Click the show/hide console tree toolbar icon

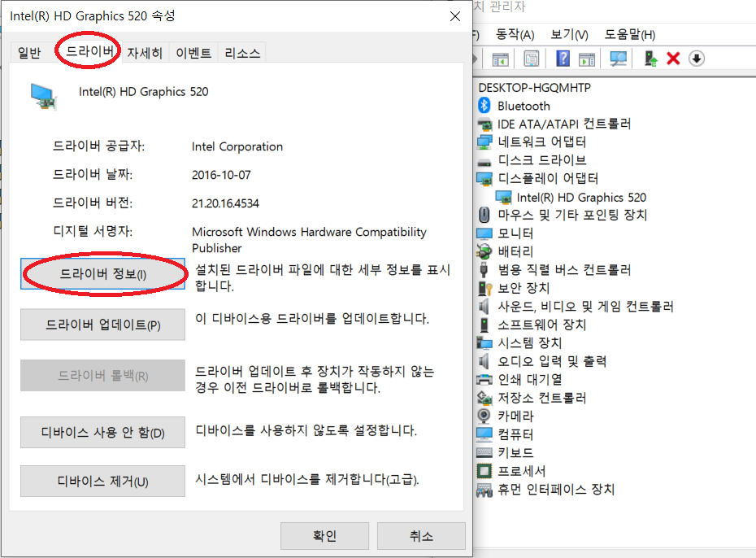click(x=500, y=59)
